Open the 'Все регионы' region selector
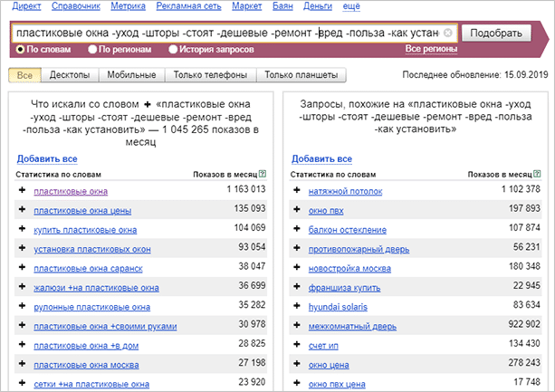 429,49
